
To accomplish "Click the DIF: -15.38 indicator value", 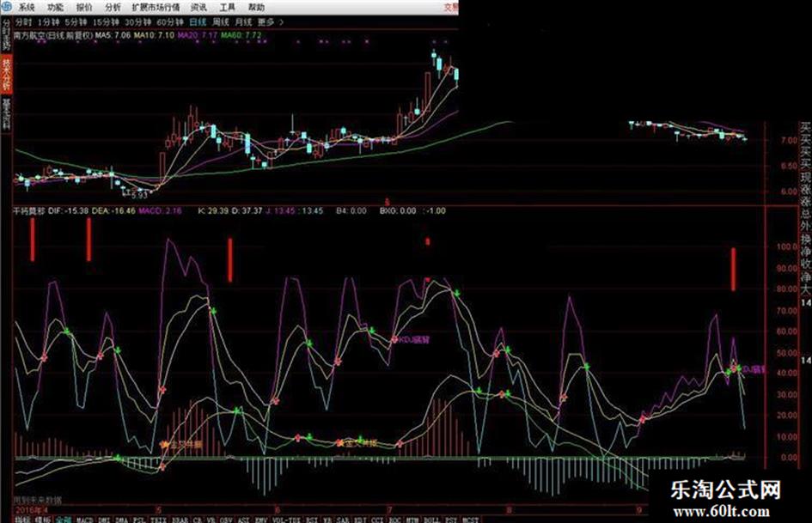I will 68,210.
